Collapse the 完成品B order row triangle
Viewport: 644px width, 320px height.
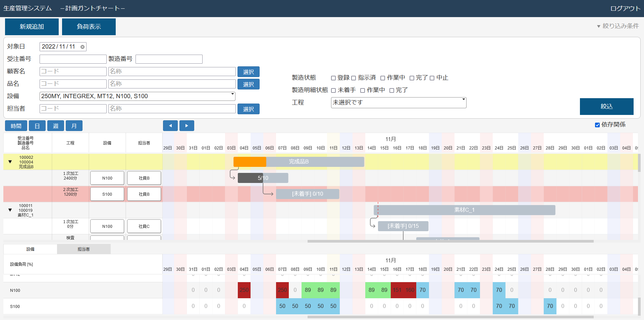[10, 162]
